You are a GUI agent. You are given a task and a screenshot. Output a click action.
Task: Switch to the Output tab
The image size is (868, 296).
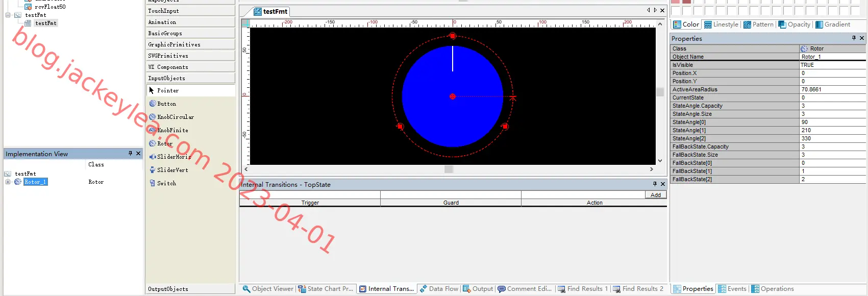point(478,289)
